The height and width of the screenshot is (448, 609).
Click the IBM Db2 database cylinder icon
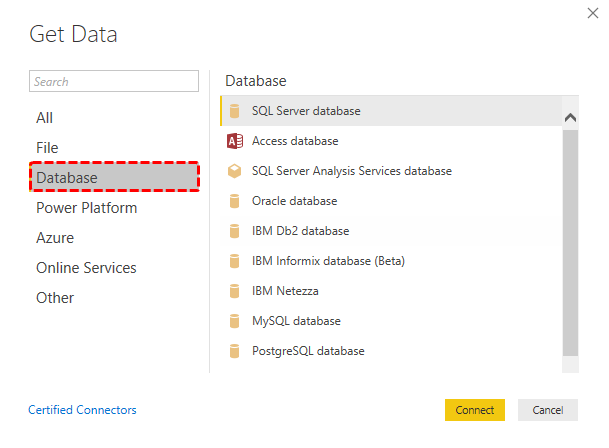coord(234,231)
